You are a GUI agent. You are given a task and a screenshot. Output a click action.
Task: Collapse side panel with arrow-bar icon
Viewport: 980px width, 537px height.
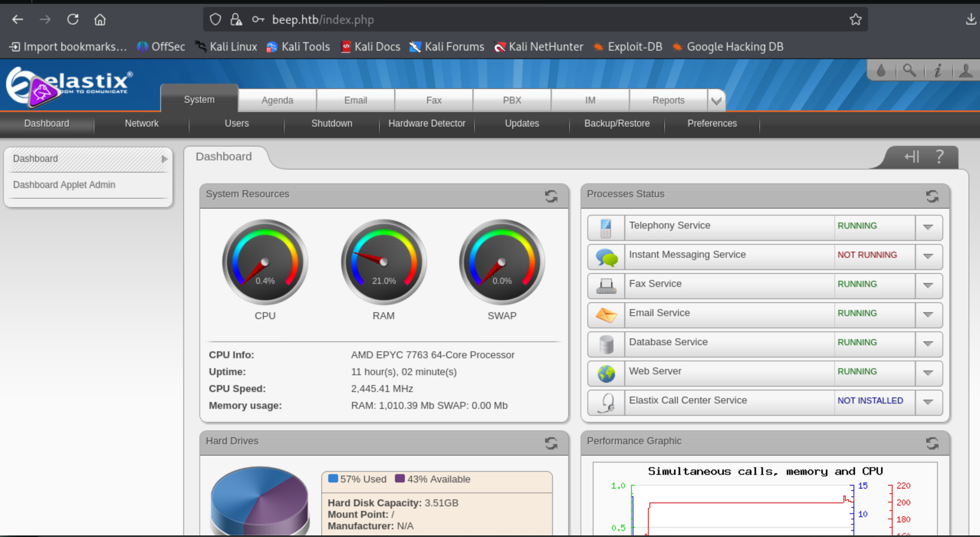[x=912, y=156]
